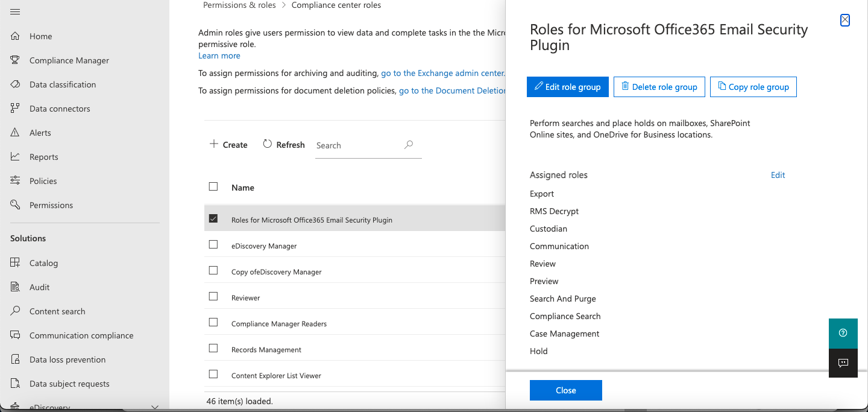The width and height of the screenshot is (868, 412).
Task: Check the Copy ofeDiscovery Manager checkbox
Action: (x=213, y=271)
